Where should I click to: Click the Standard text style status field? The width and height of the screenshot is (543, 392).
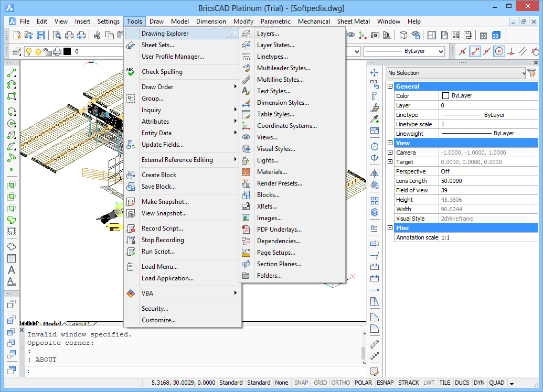[x=231, y=383]
